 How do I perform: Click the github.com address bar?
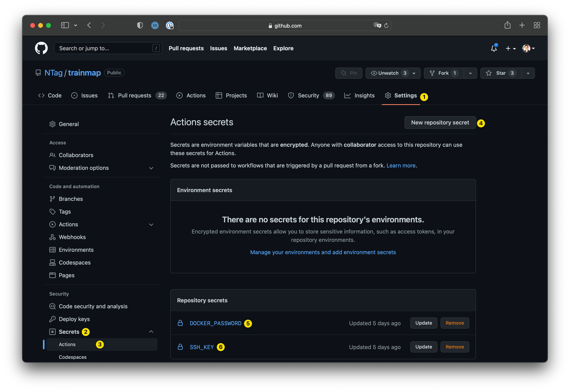click(285, 25)
